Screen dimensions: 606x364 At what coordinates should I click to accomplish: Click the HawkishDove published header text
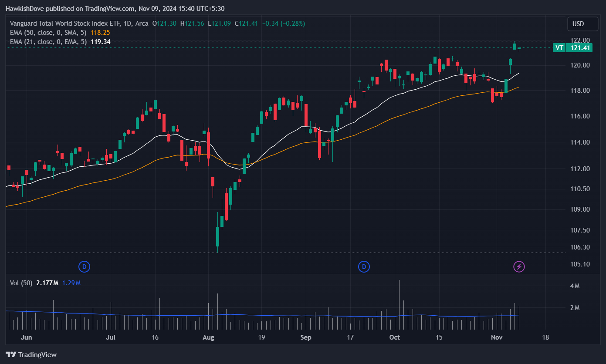pyautogui.click(x=115, y=8)
